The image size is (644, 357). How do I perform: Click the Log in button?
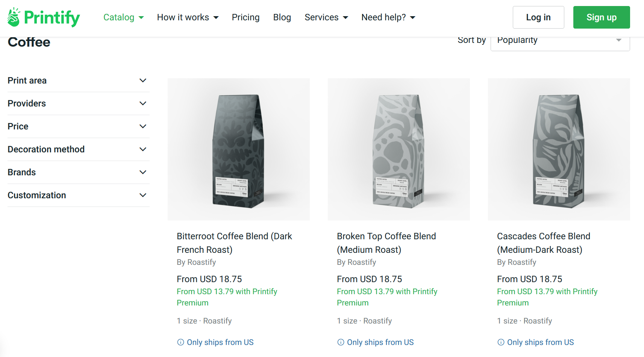pos(538,17)
